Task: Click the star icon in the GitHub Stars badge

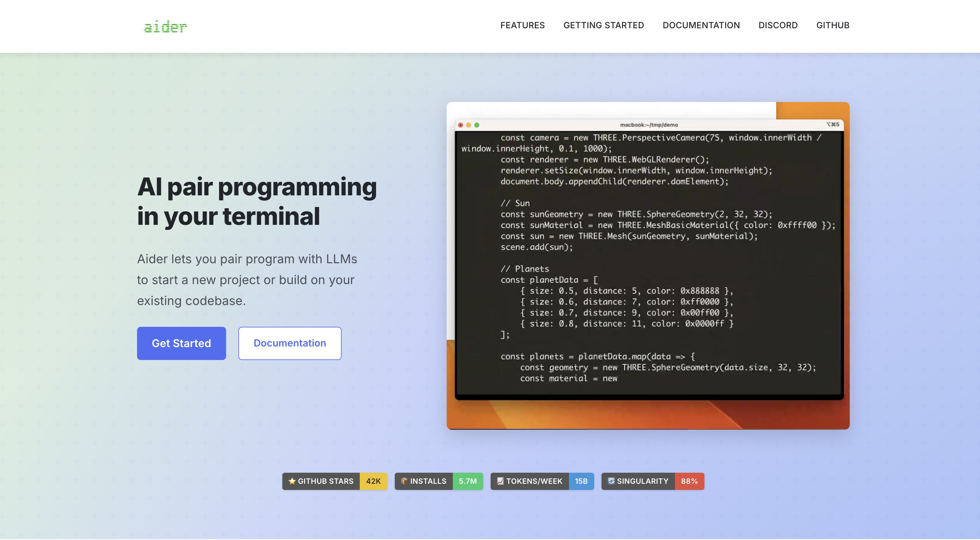Action: (292, 481)
